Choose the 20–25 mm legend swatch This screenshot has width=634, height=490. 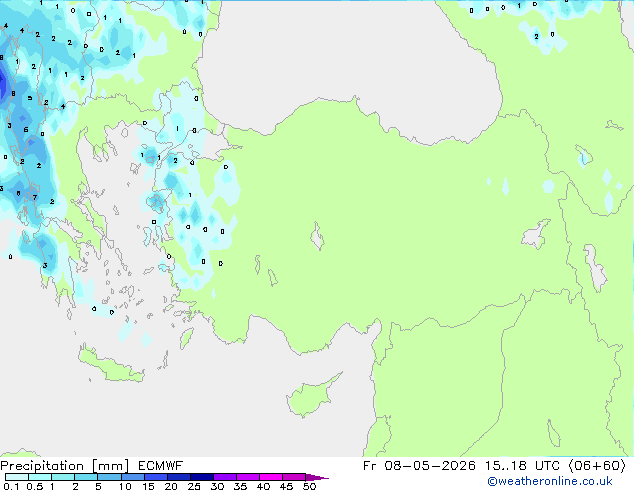click(178, 477)
